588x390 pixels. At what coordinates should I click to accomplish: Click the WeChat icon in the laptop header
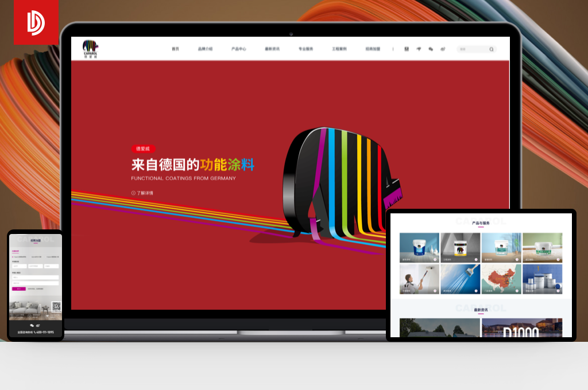click(431, 49)
